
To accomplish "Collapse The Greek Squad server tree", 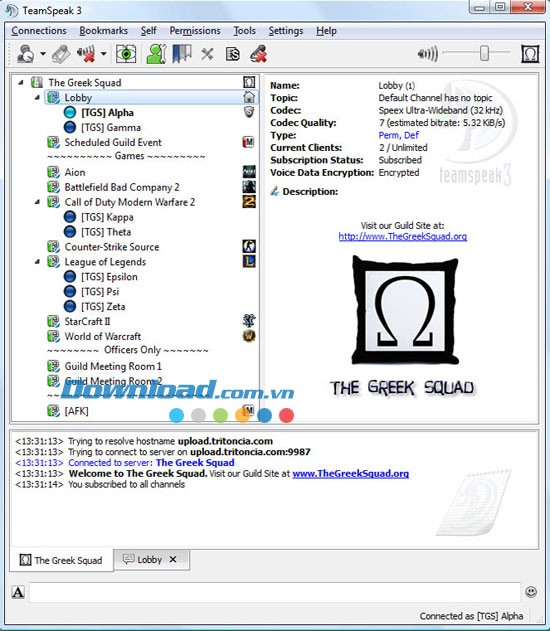I will [21, 82].
